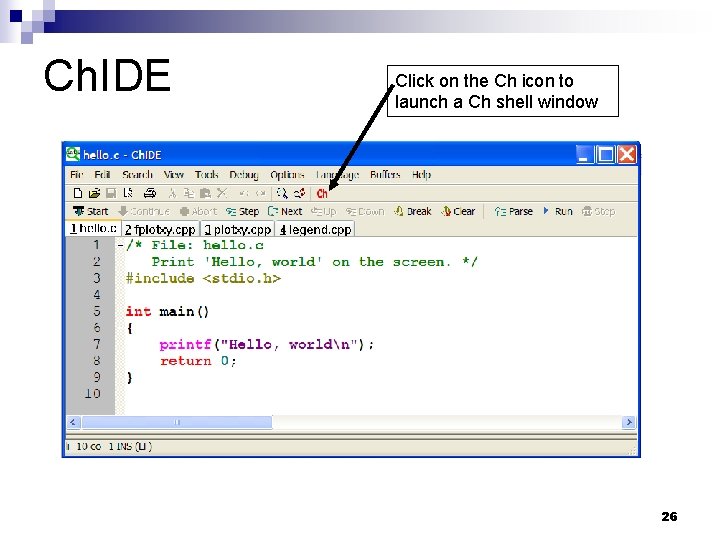Maximize the ChIDE window
720x540 pixels.
tap(607, 155)
